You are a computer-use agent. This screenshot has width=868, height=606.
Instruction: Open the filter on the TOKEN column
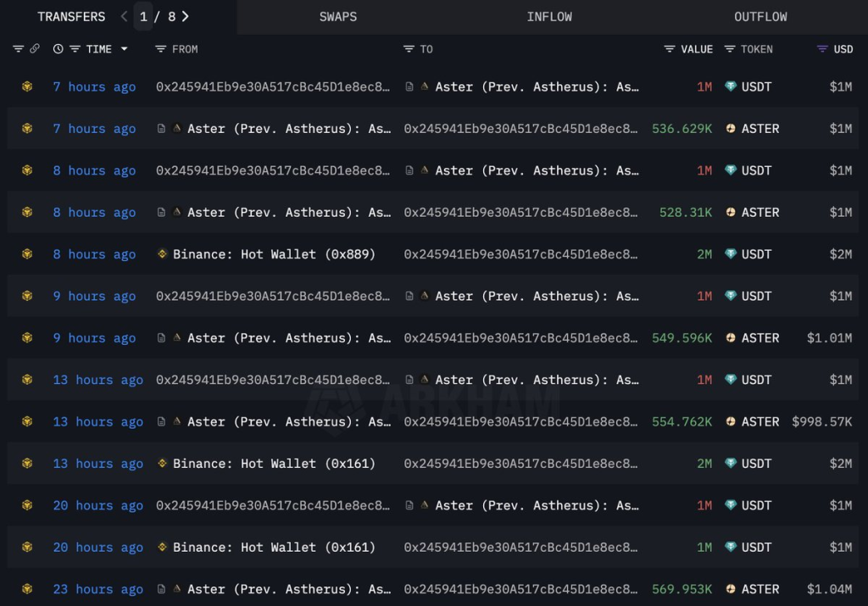click(728, 49)
